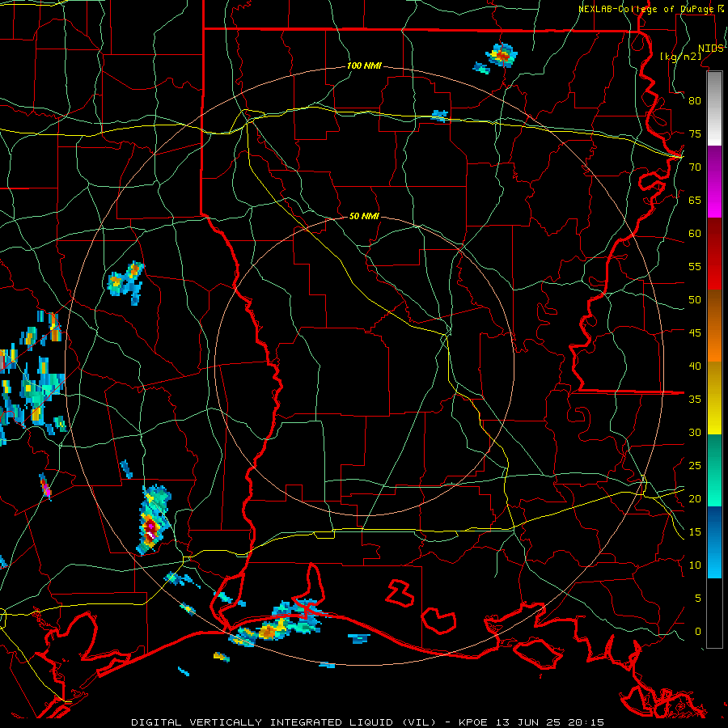Select the white segment of the color scale
The width and height of the screenshot is (728, 728).
(x=714, y=108)
